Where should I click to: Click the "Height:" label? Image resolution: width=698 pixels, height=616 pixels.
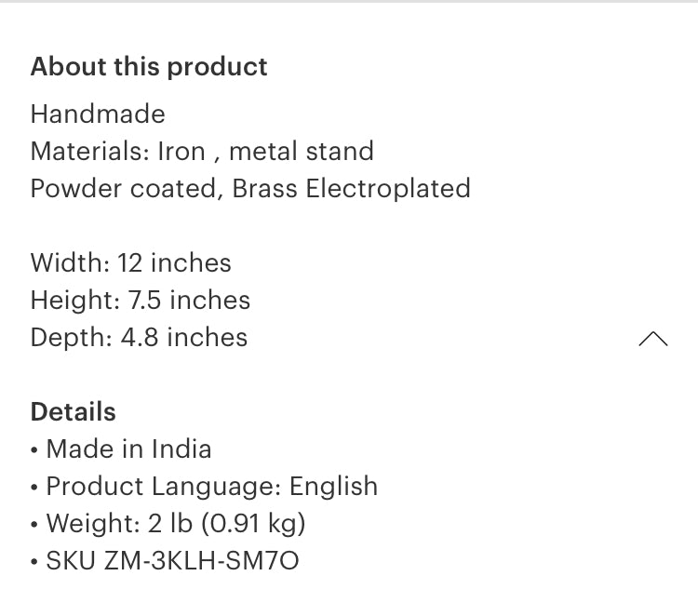[x=74, y=301]
